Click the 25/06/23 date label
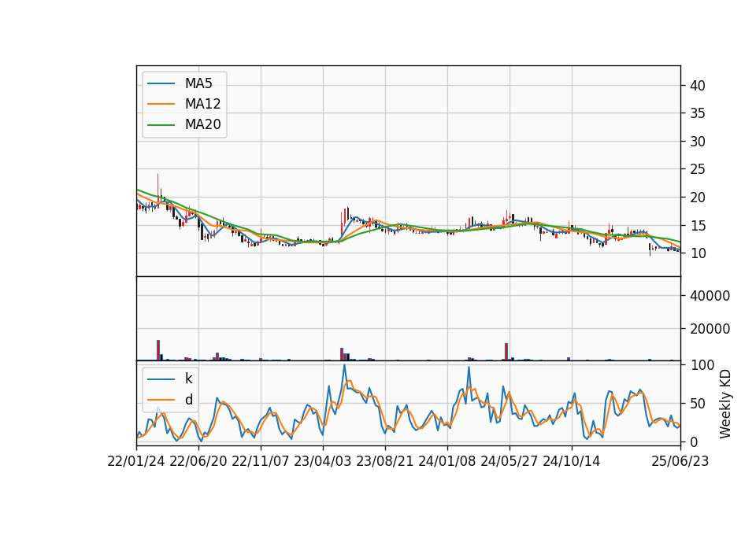Image resolution: width=756 pixels, height=543 pixels. pos(680,461)
